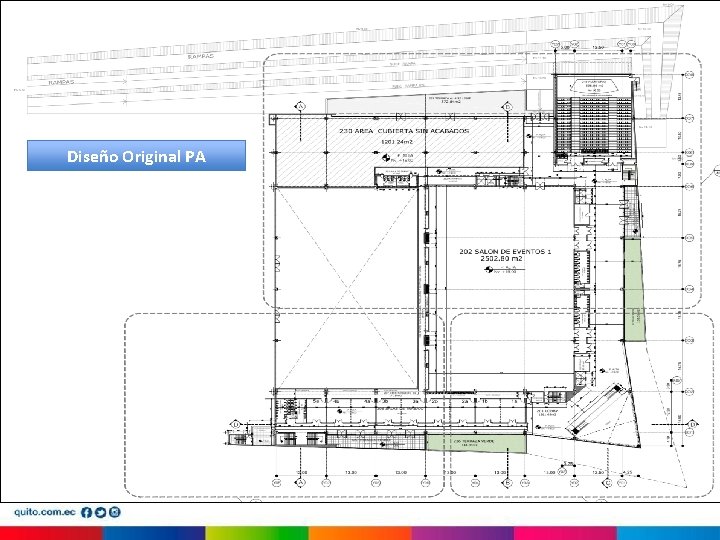This screenshot has height=540, width=720.
Task: Click the auditorium seating block in the plan
Action: [594, 124]
